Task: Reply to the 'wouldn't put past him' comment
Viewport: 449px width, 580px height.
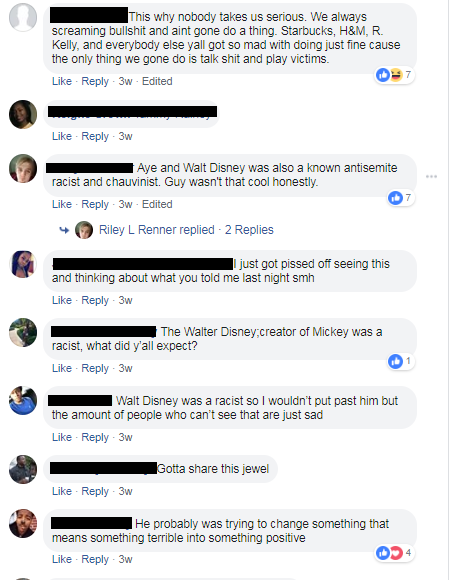Action: 95,437
